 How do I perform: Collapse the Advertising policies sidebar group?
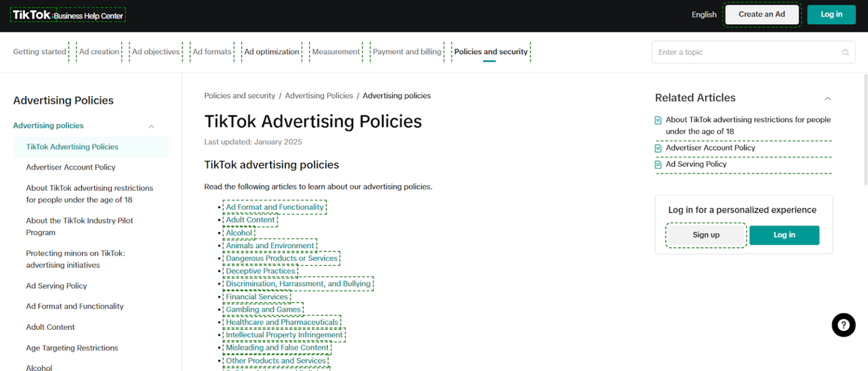coord(151,126)
